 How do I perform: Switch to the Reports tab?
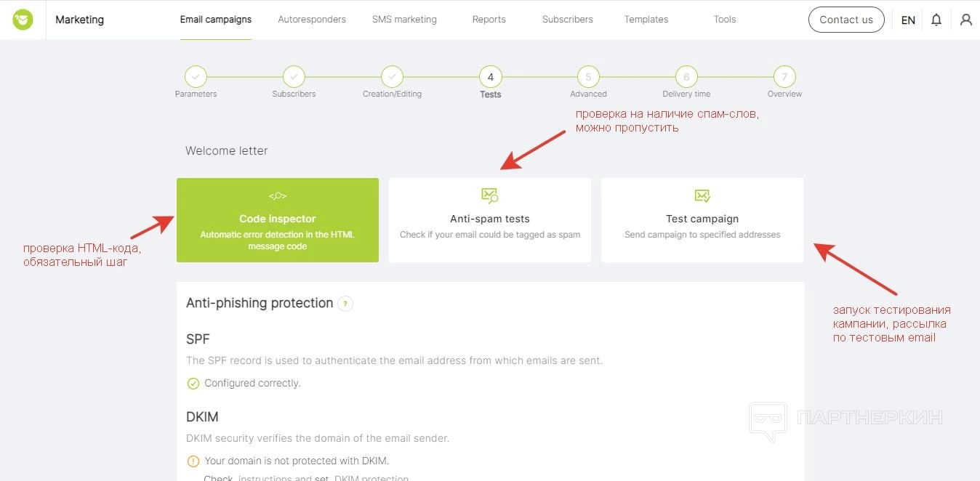[489, 20]
